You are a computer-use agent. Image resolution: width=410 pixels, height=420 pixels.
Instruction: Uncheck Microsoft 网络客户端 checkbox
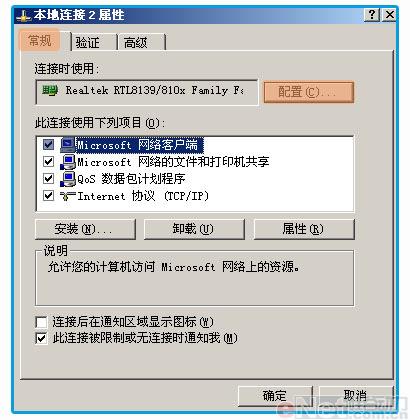tap(49, 145)
